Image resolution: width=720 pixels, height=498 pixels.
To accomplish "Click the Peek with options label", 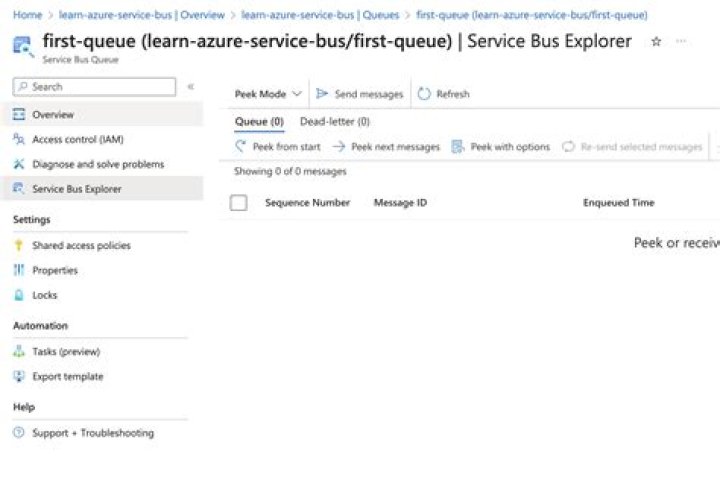I will pos(510,147).
